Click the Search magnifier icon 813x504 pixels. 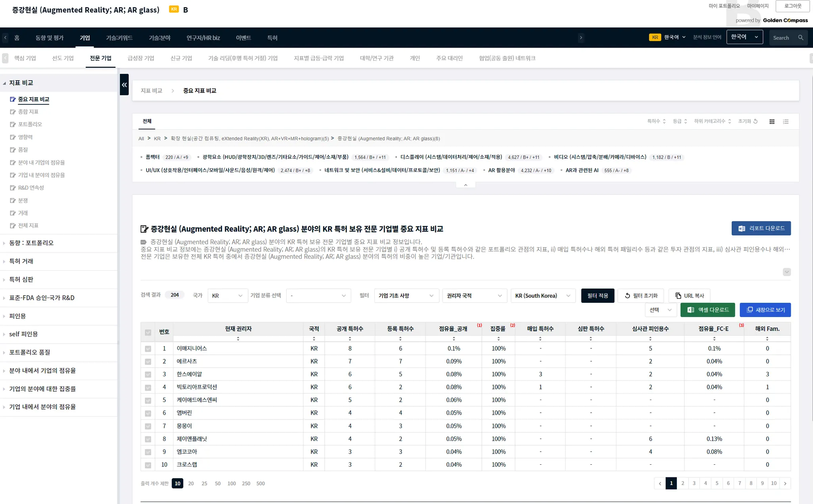[x=801, y=38]
